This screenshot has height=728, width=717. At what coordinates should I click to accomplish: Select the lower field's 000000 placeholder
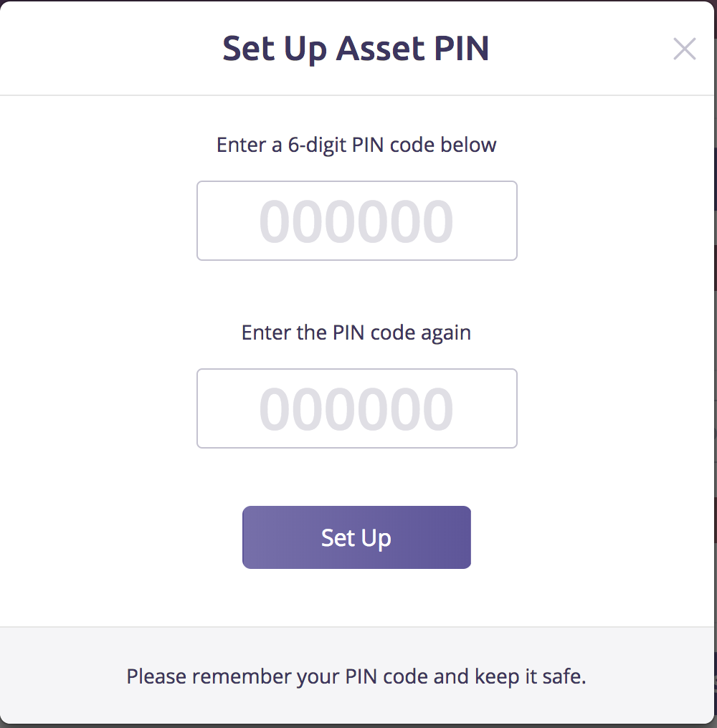click(x=356, y=408)
